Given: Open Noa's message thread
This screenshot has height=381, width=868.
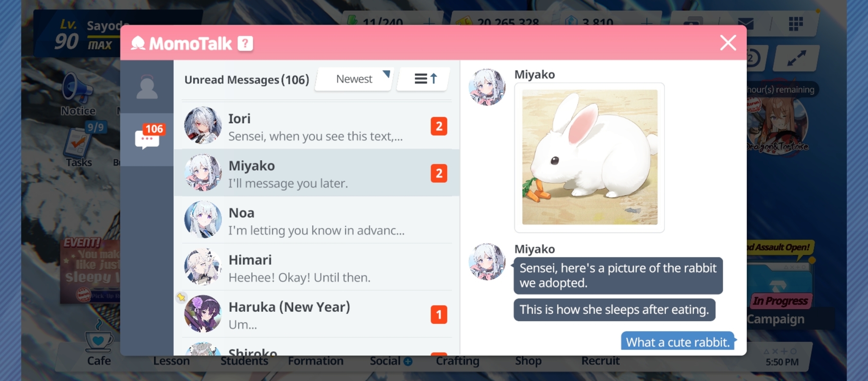Looking at the screenshot, I should point(317,220).
